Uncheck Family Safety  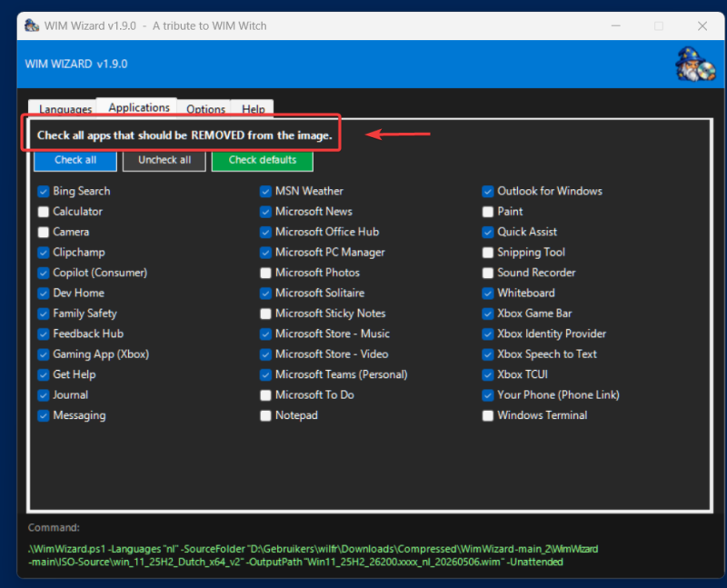pos(43,314)
